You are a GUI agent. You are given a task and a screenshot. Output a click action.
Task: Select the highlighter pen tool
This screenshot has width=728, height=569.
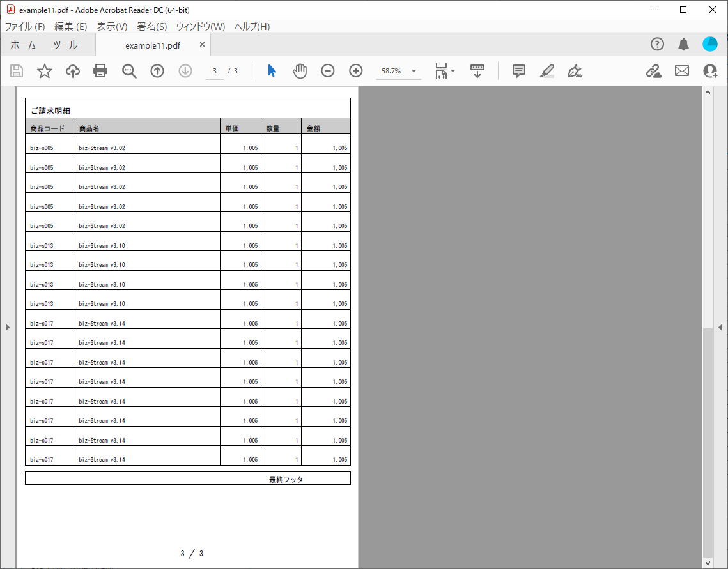pos(547,71)
